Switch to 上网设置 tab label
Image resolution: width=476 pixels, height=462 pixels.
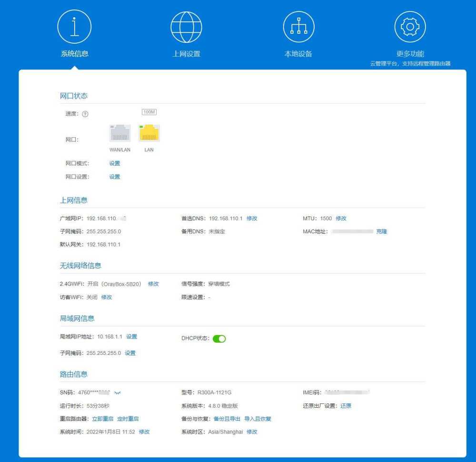tap(186, 54)
